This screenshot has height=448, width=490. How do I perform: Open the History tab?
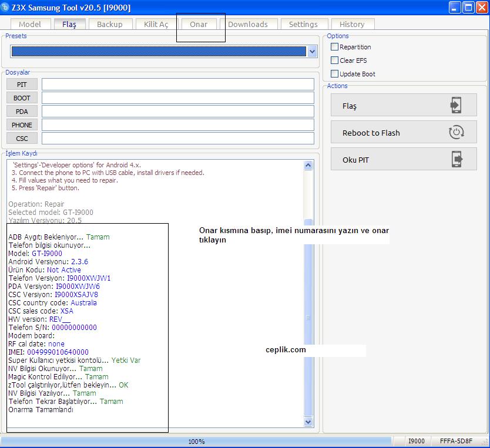(352, 24)
